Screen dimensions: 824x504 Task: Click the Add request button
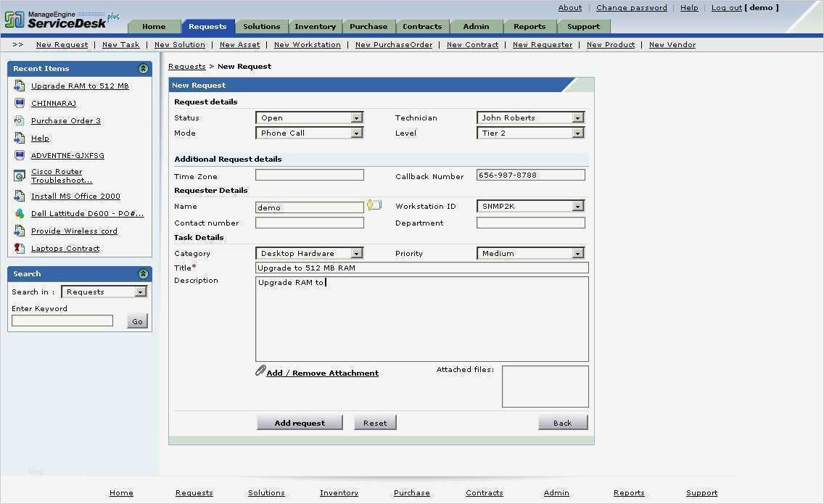(300, 423)
